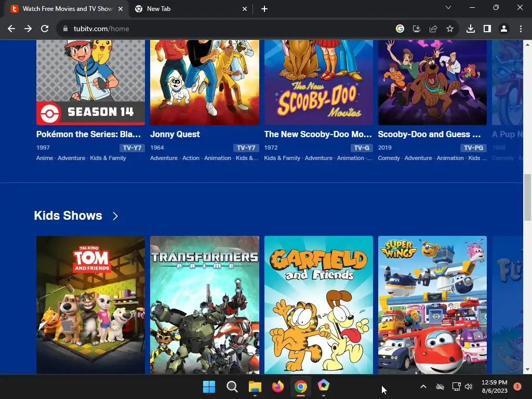Viewport: 532px width, 399px height.
Task: Click Pokémon the Series title link
Action: [x=88, y=135]
